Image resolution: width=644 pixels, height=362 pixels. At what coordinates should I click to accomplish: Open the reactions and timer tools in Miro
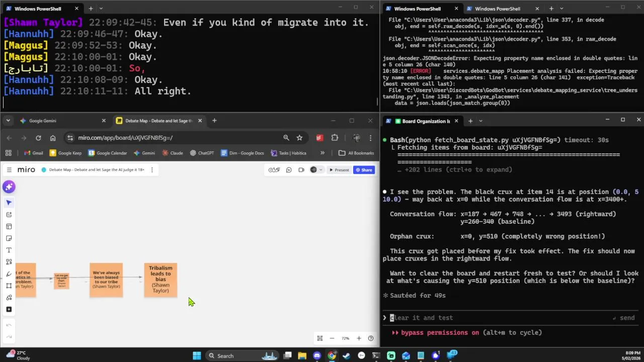point(274,170)
